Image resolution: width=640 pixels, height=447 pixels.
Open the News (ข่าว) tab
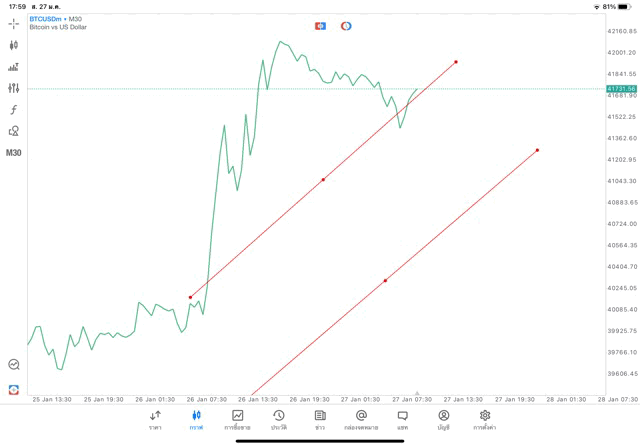[x=320, y=419]
